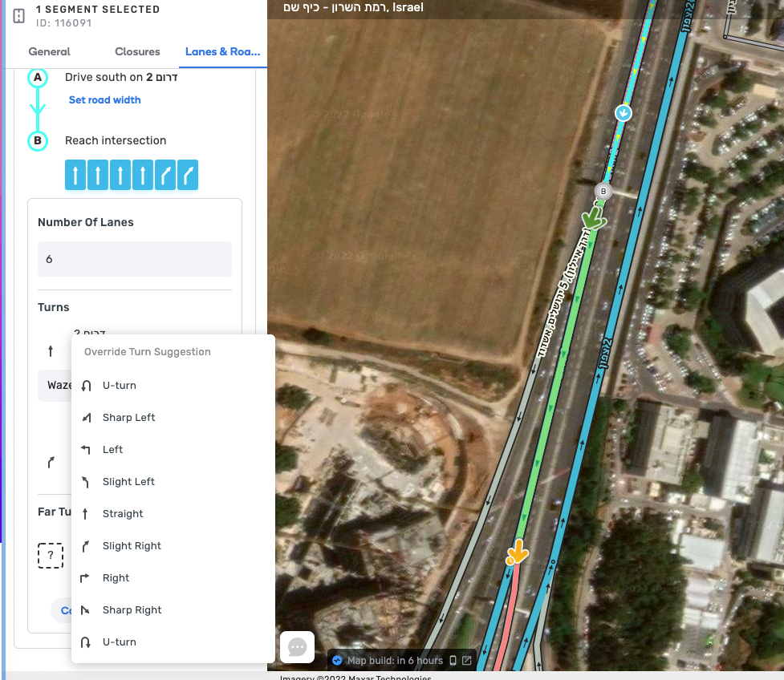This screenshot has height=680, width=784.
Task: Choose Sharp Left from override list
Action: [x=128, y=418]
